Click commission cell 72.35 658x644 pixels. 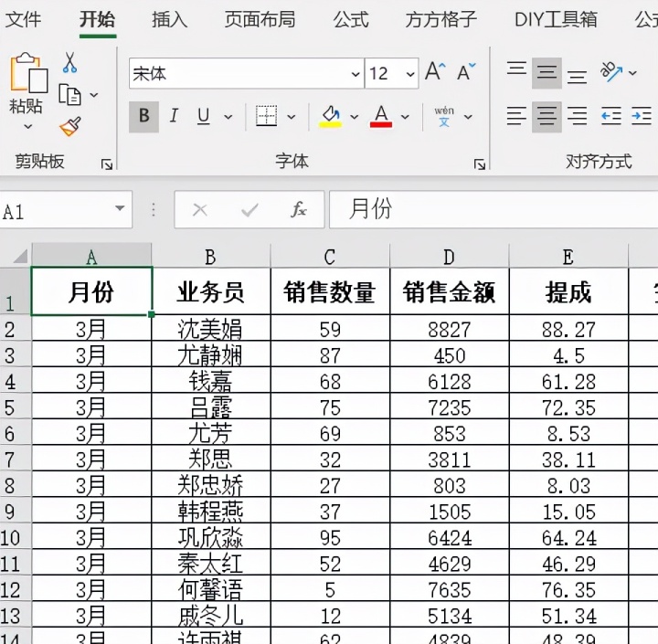tap(568, 406)
